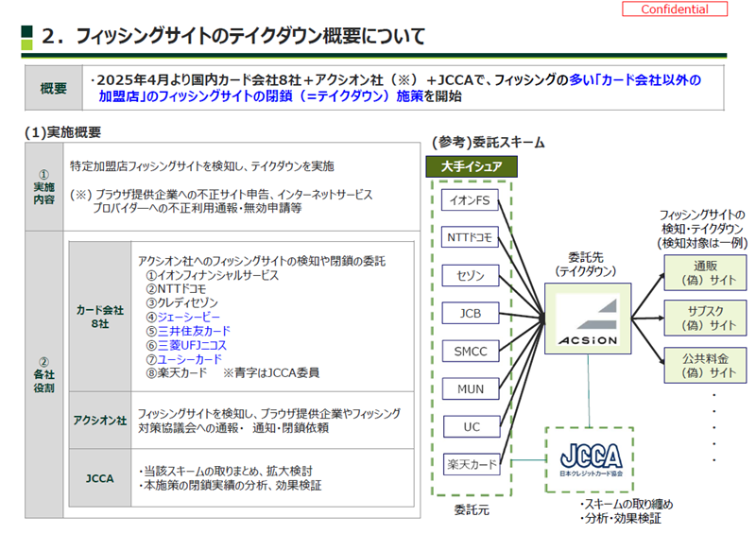Select the SMCC box
This screenshot has width=756, height=534.
click(x=471, y=351)
